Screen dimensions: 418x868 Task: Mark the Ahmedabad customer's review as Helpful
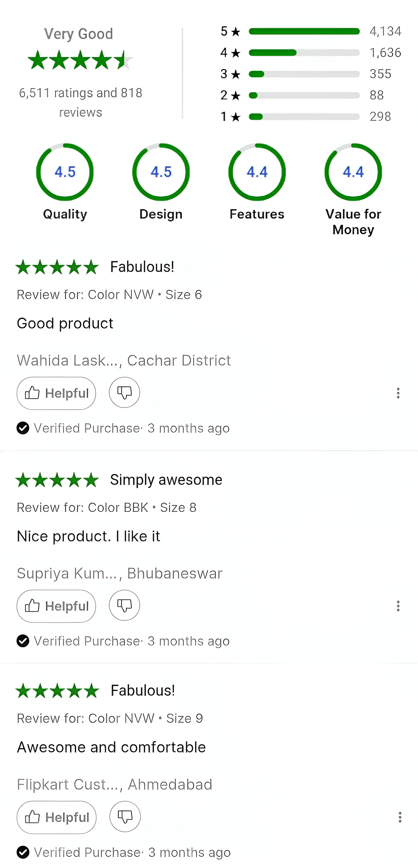pyautogui.click(x=57, y=817)
